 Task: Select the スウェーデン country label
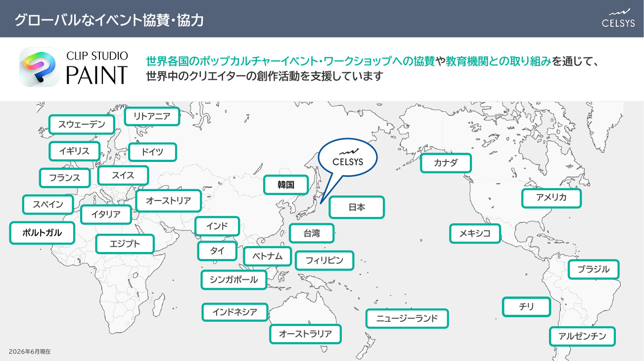click(82, 124)
